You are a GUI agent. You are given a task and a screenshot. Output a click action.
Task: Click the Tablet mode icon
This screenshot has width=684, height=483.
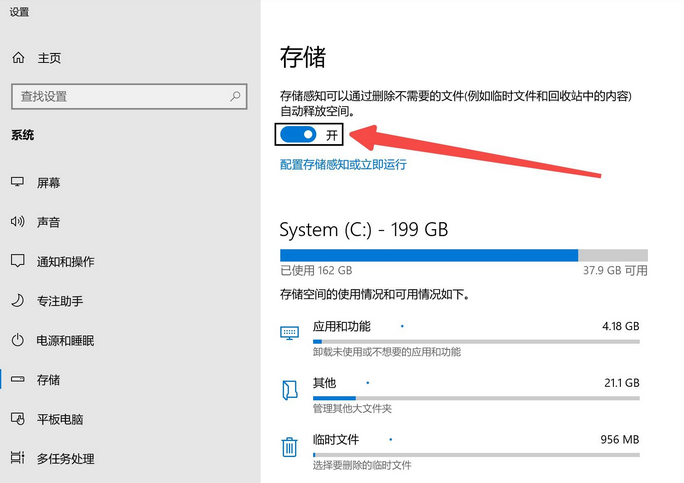[18, 419]
